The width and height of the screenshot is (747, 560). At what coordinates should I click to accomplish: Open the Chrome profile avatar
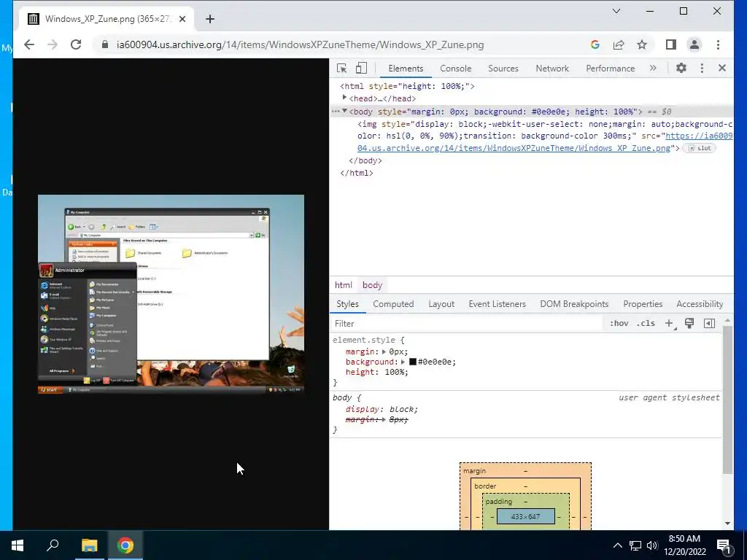pos(694,44)
